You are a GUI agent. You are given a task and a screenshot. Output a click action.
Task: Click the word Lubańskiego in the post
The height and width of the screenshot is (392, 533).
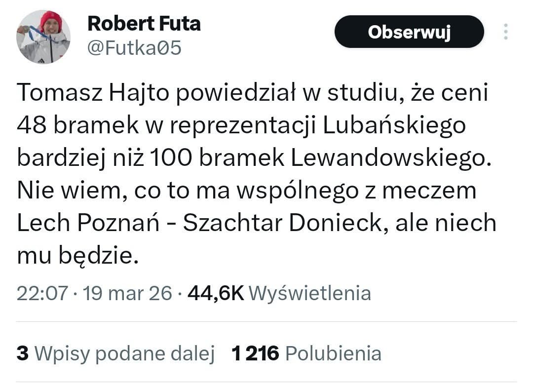[x=394, y=125]
